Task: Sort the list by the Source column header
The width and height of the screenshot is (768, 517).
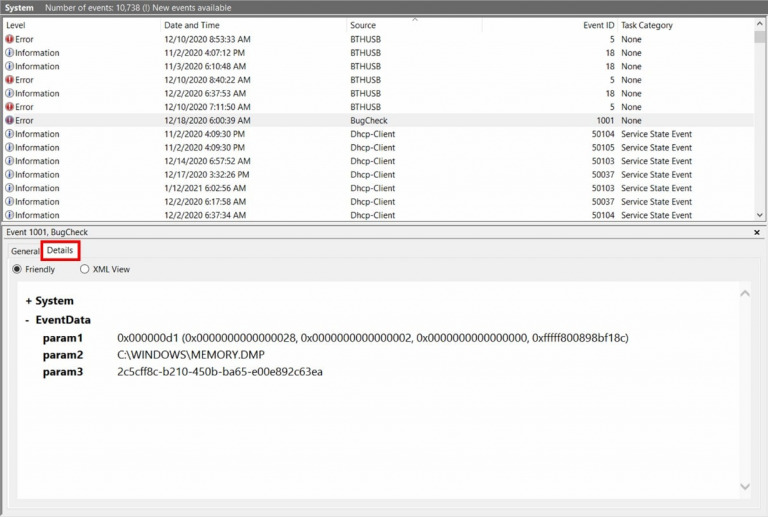Action: click(363, 25)
